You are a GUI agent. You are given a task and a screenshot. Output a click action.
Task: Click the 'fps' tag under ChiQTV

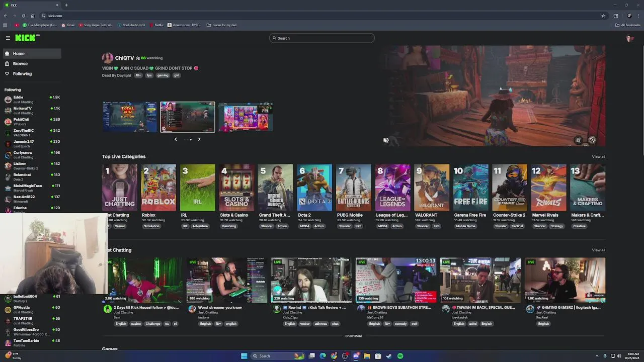149,75
